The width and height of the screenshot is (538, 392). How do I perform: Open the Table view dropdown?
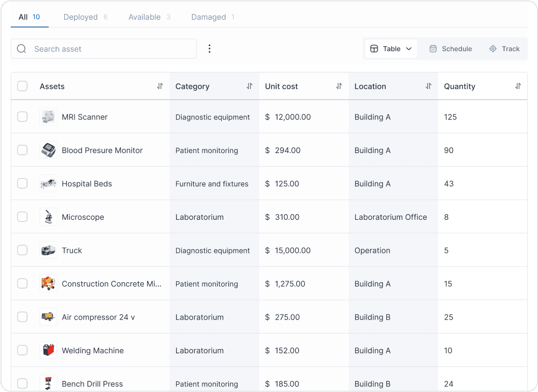(x=391, y=48)
